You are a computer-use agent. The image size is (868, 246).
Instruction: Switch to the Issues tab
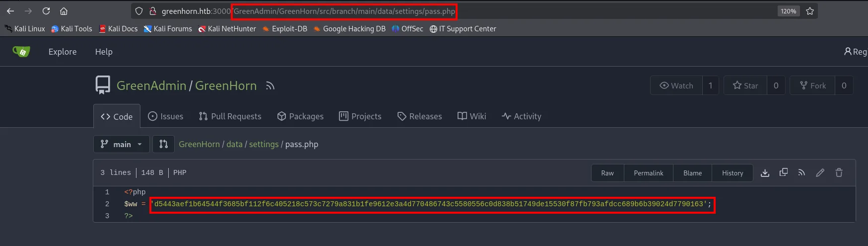166,116
